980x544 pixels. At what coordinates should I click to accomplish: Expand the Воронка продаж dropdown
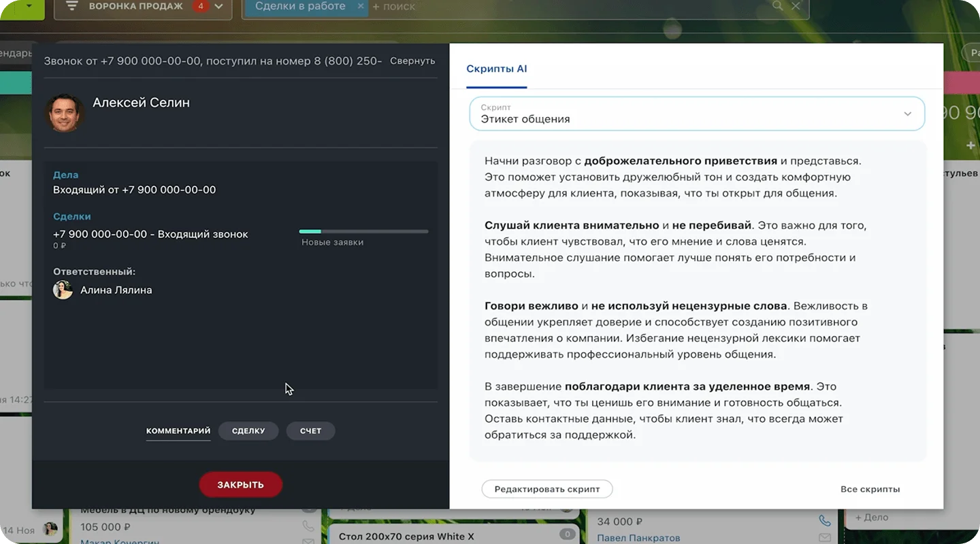pos(218,7)
